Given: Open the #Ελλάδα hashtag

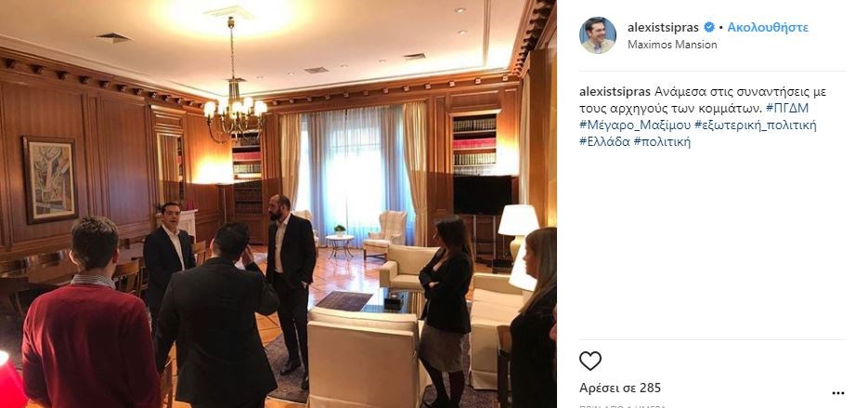Looking at the screenshot, I should click(604, 141).
